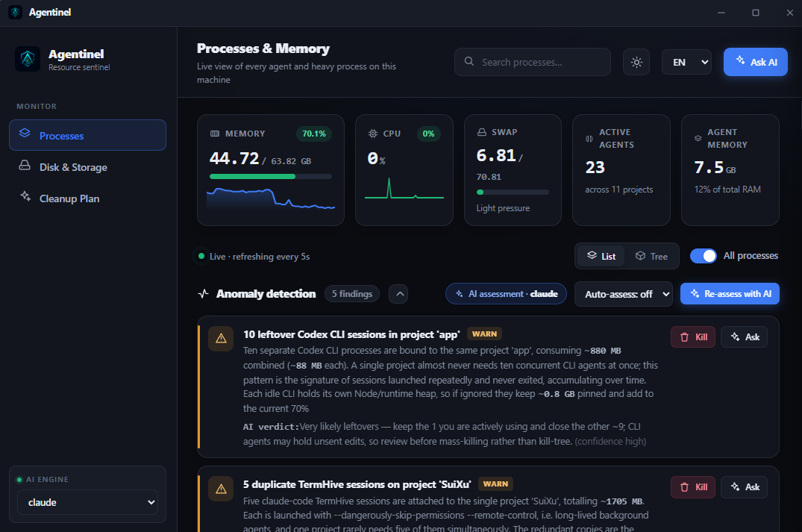Click the Agentinel logo in sidebar

point(28,60)
